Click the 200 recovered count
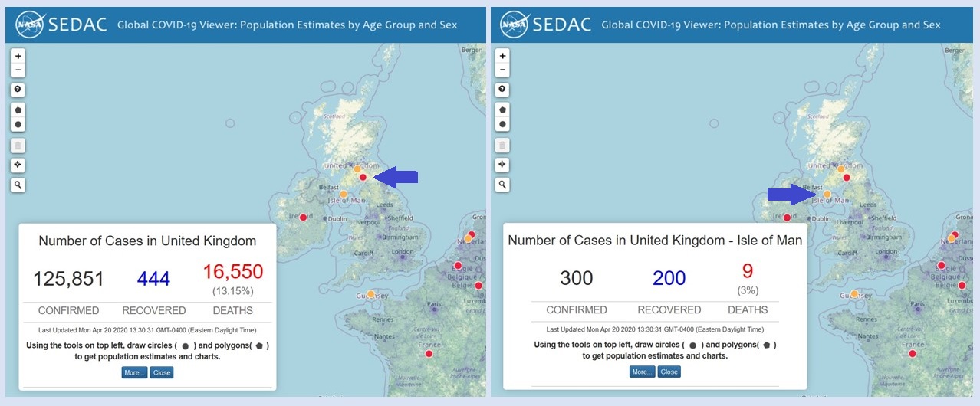 point(669,278)
